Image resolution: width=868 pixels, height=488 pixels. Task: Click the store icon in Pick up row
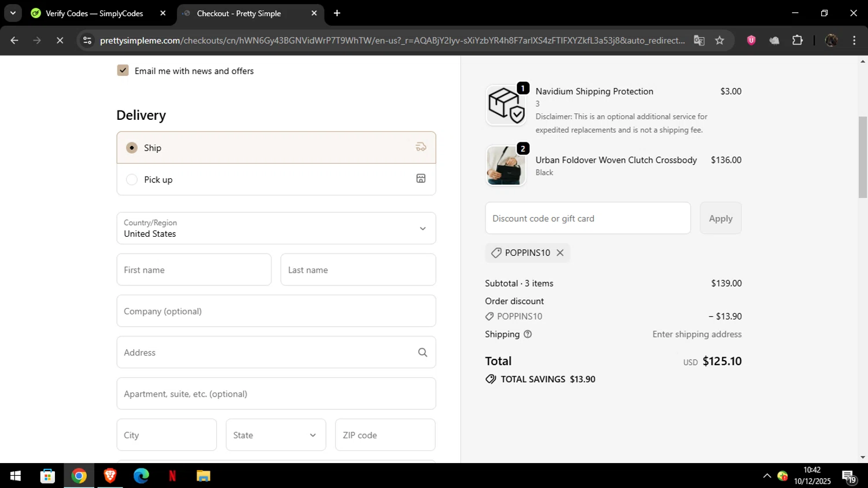(421, 179)
